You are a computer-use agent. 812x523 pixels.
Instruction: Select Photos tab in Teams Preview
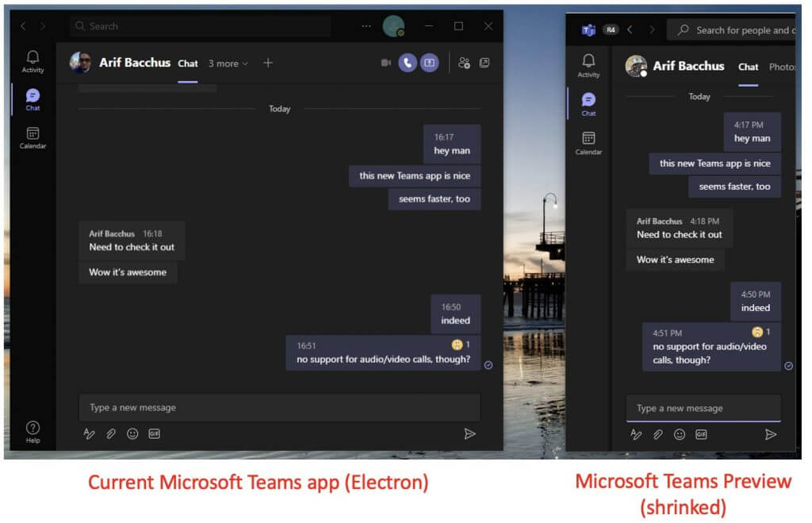pyautogui.click(x=783, y=67)
